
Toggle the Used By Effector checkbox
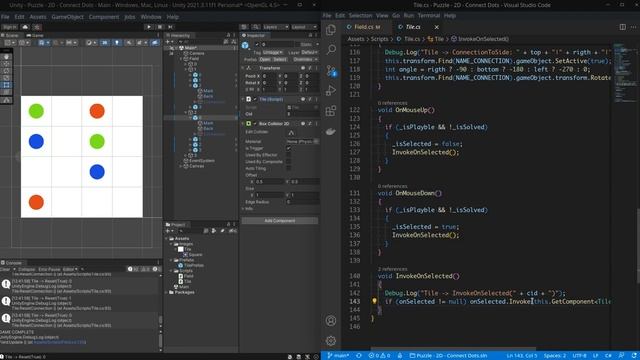(289, 155)
